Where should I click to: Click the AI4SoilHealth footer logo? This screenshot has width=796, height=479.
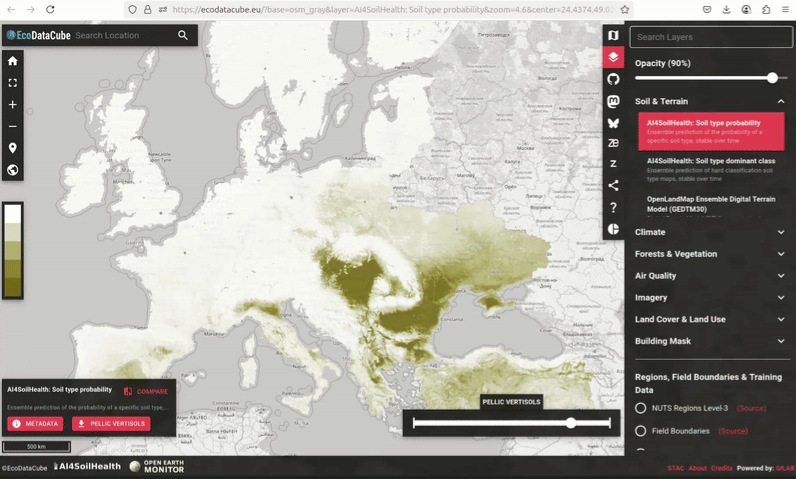87,466
